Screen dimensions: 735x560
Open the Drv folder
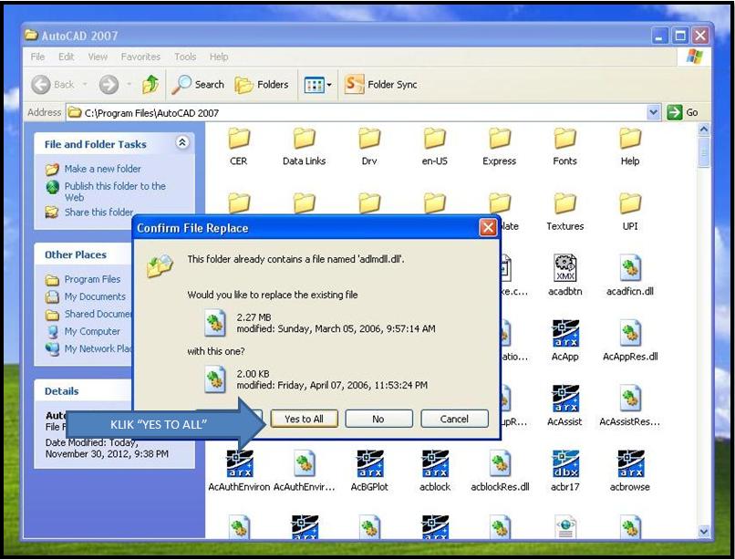(x=369, y=147)
